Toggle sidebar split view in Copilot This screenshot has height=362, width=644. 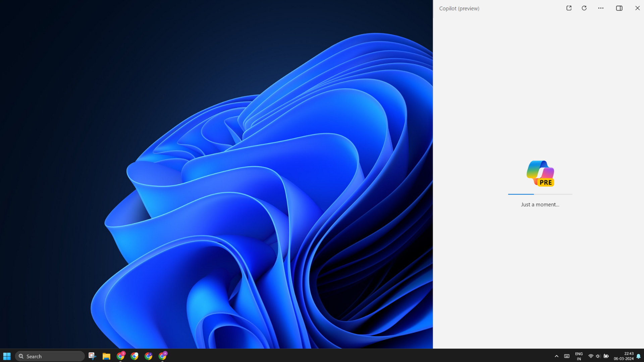tap(619, 8)
